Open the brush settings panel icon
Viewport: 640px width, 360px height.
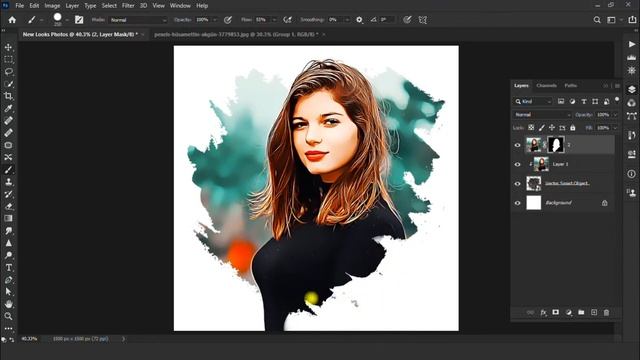coord(79,20)
